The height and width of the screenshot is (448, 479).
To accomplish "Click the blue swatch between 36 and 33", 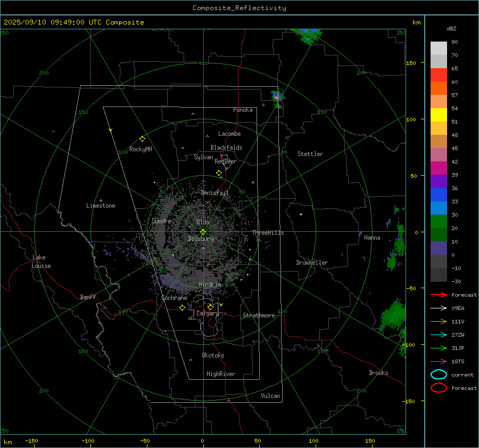I will click(439, 195).
